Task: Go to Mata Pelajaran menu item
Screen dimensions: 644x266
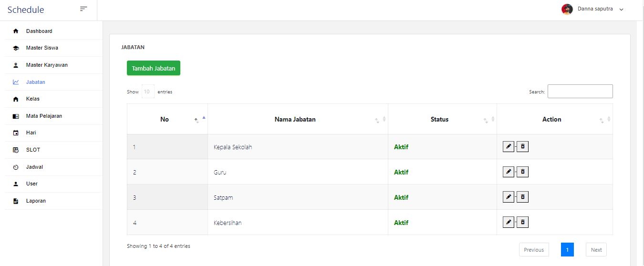Action: (44, 116)
